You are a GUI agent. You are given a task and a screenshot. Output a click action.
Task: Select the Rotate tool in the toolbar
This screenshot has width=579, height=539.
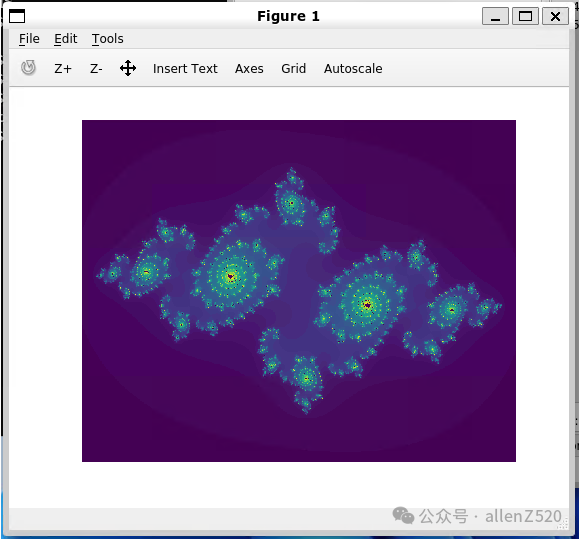pyautogui.click(x=28, y=68)
